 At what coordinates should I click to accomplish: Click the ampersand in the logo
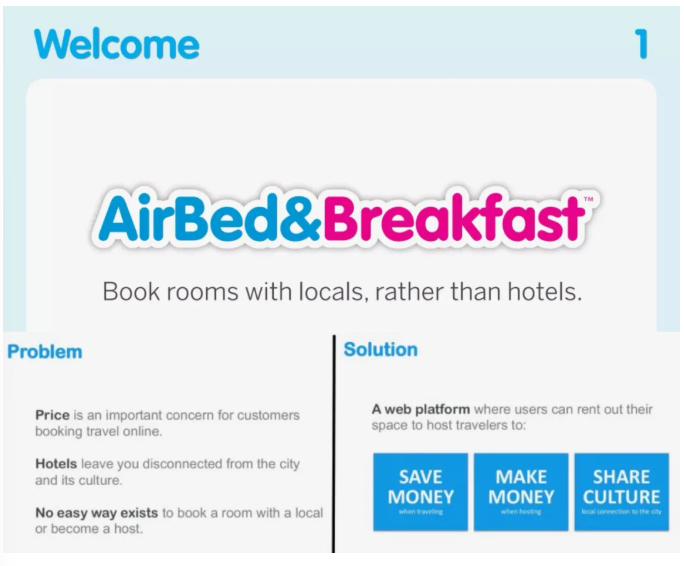pyautogui.click(x=303, y=220)
